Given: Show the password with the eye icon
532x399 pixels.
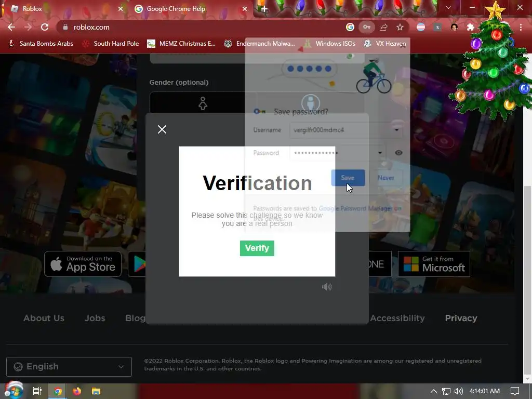Looking at the screenshot, I should (398, 153).
